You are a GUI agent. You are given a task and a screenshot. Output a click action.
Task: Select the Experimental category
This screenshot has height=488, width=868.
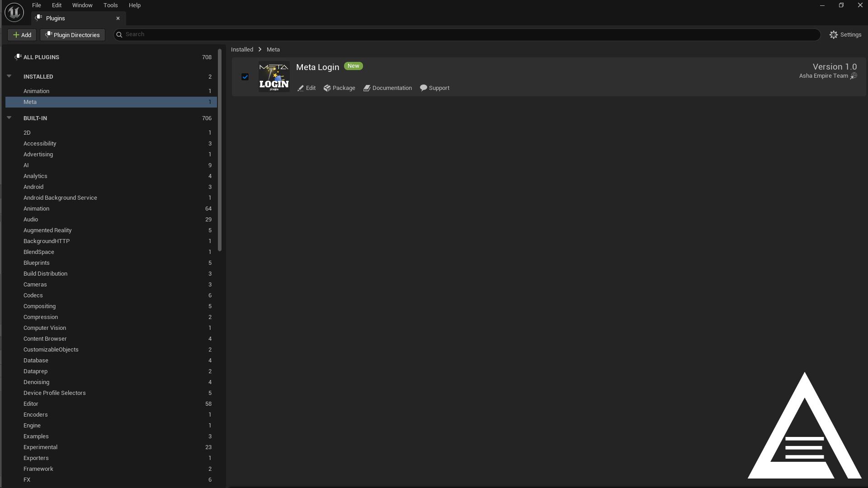(x=111, y=447)
